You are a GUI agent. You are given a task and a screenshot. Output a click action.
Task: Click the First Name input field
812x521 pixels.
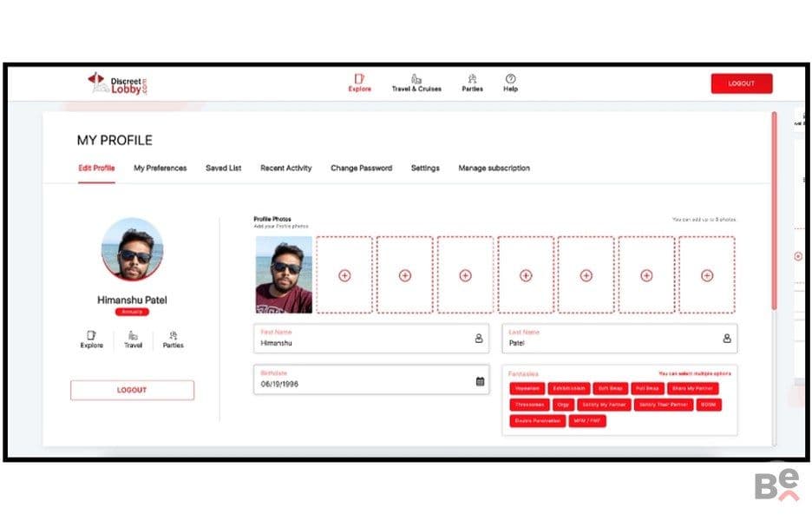pos(371,339)
